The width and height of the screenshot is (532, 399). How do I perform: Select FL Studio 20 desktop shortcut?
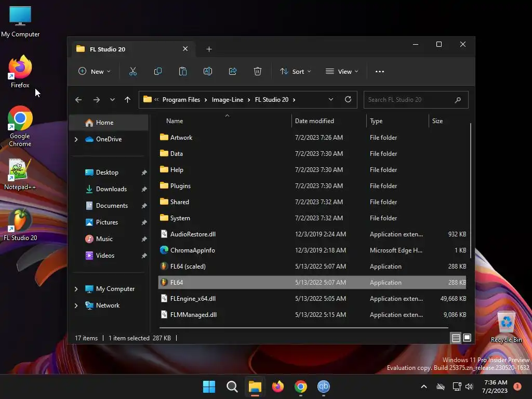pyautogui.click(x=20, y=224)
